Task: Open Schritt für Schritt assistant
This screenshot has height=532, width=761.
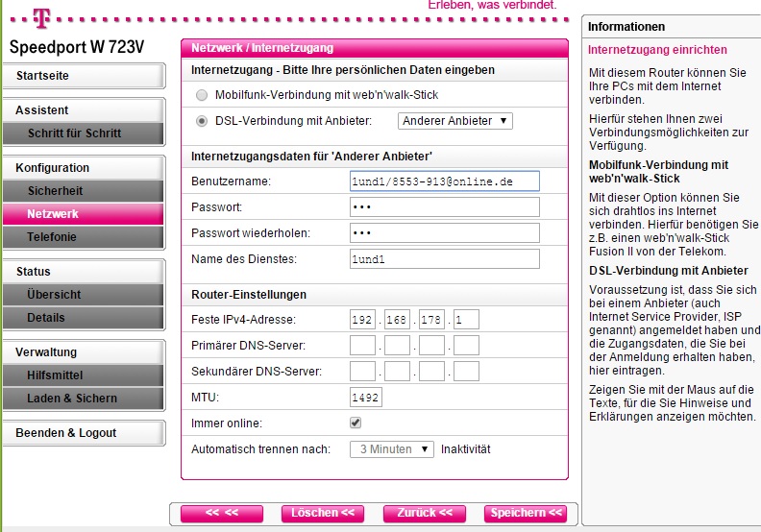Action: tap(74, 133)
